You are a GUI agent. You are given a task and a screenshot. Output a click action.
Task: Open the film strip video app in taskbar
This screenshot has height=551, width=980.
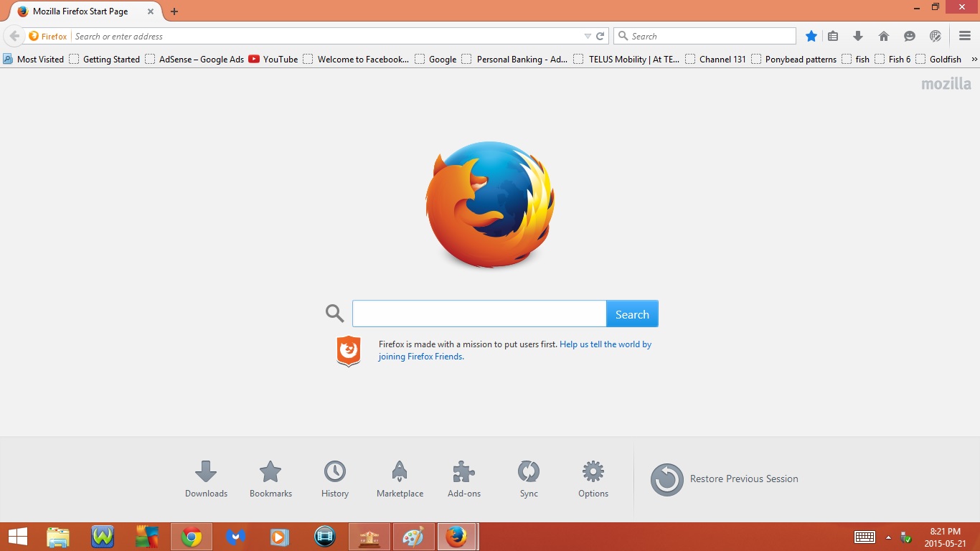point(325,537)
